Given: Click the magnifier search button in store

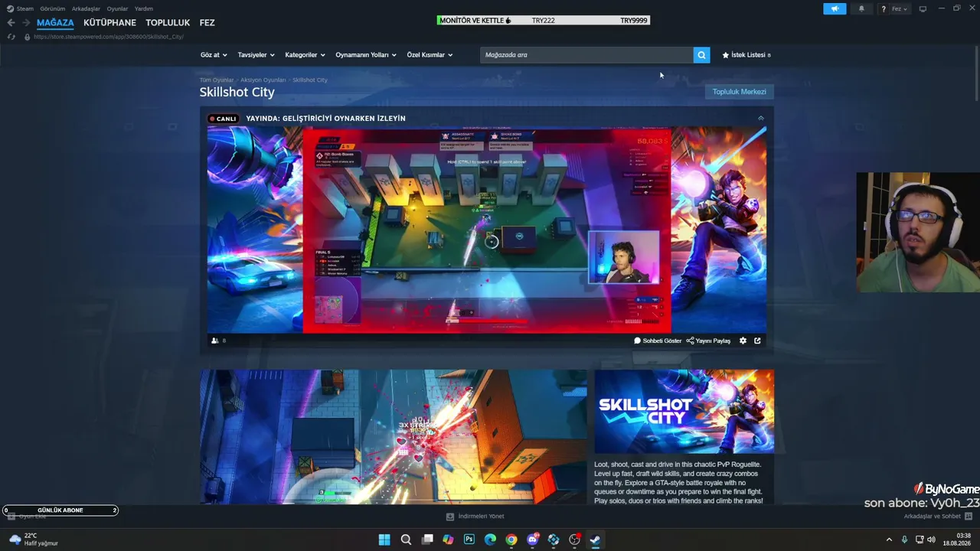Looking at the screenshot, I should pyautogui.click(x=701, y=55).
